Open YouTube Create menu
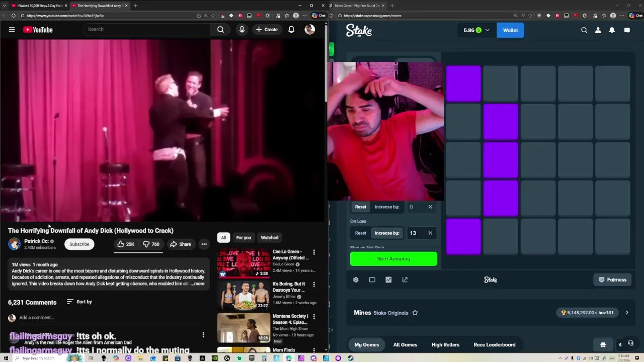The height and width of the screenshot is (362, 644). [x=267, y=30]
